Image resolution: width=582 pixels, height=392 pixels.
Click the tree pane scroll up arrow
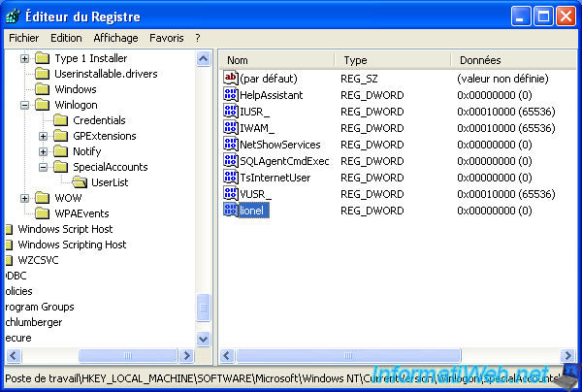pos(204,59)
